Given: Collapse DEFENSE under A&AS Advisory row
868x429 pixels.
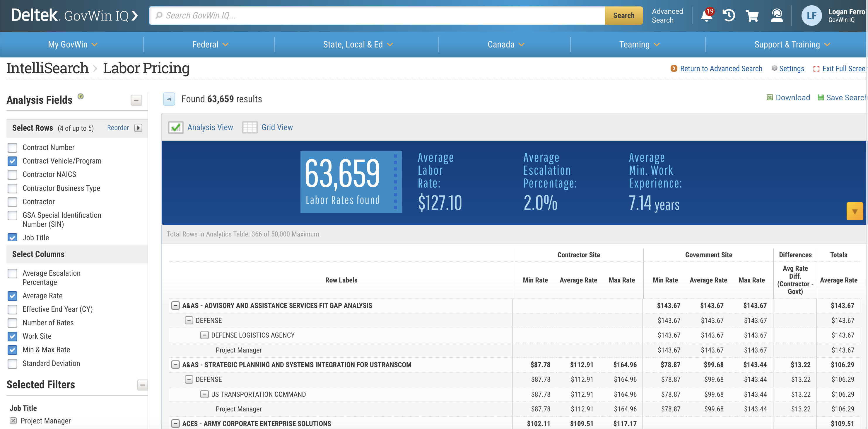Looking at the screenshot, I should click(x=189, y=320).
